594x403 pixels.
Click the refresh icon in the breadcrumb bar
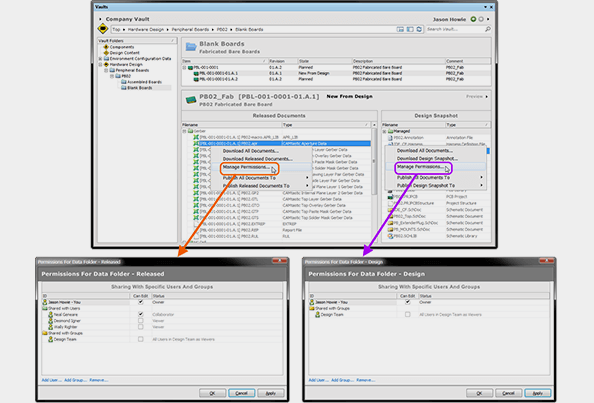pyautogui.click(x=419, y=29)
